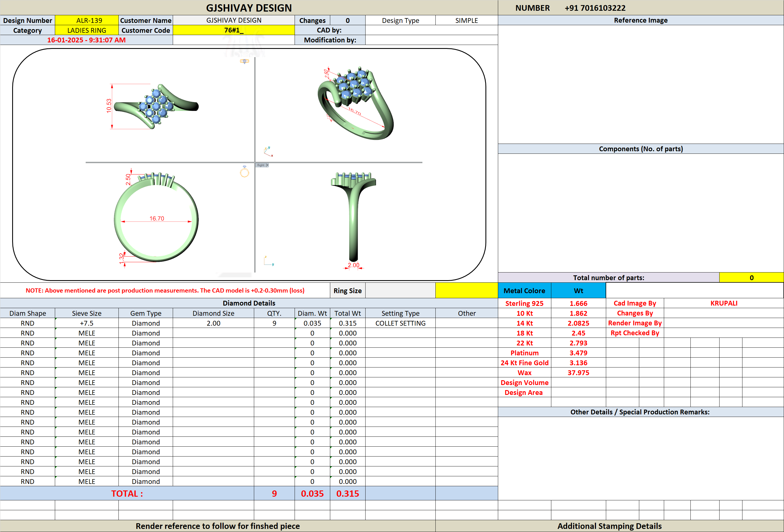Click the "10.53" dimension label in top view
Viewport: 784px width, 532px height.
click(109, 106)
